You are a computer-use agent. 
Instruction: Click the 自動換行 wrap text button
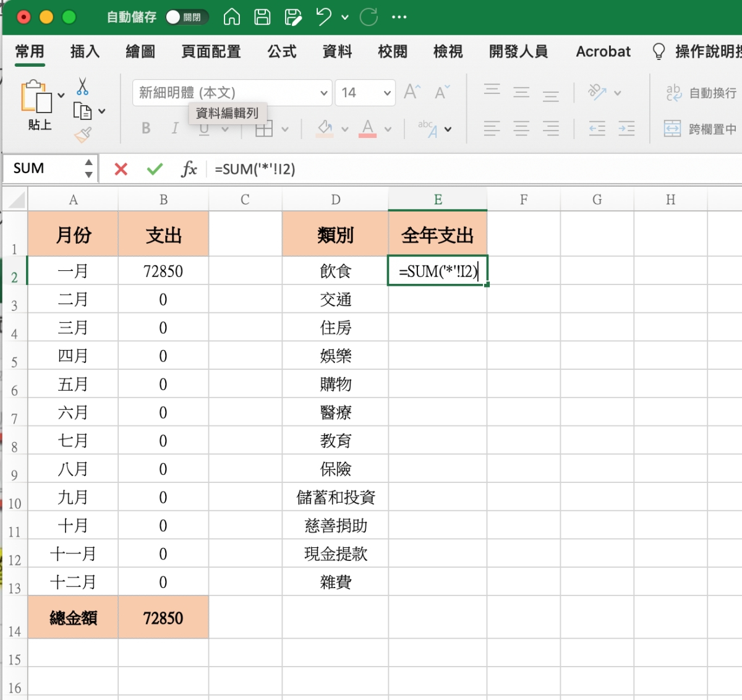click(x=701, y=93)
